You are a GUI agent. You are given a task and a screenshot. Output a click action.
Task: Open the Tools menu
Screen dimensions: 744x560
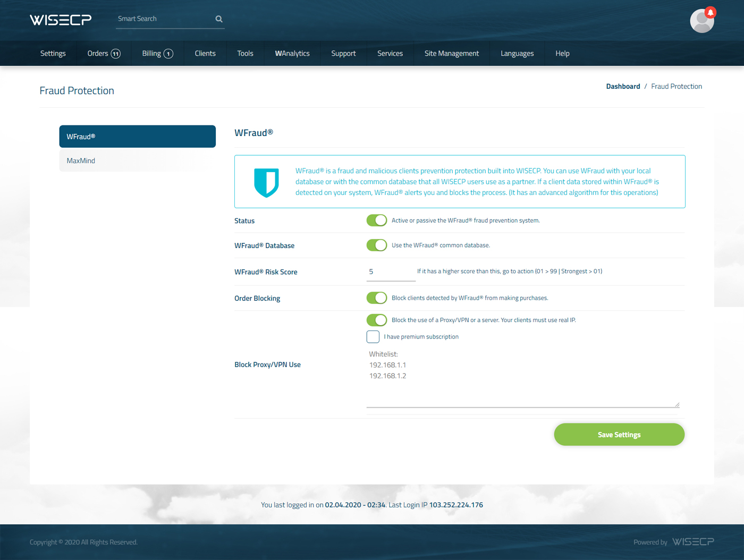coord(245,54)
